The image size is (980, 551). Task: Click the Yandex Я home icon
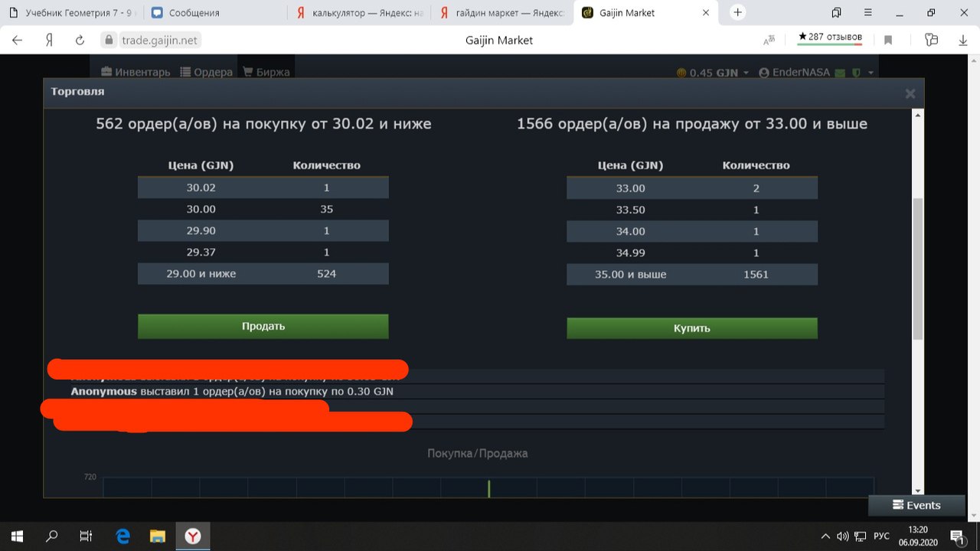click(48, 40)
